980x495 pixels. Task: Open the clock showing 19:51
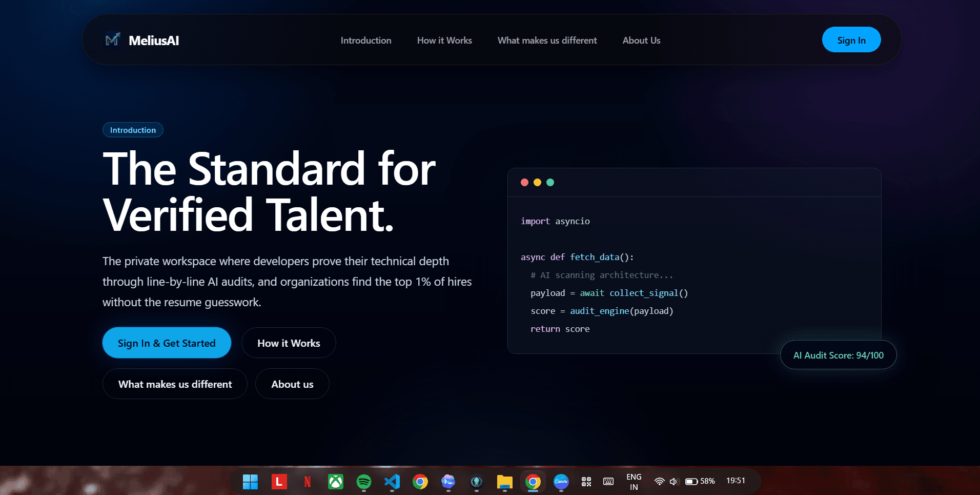point(736,481)
